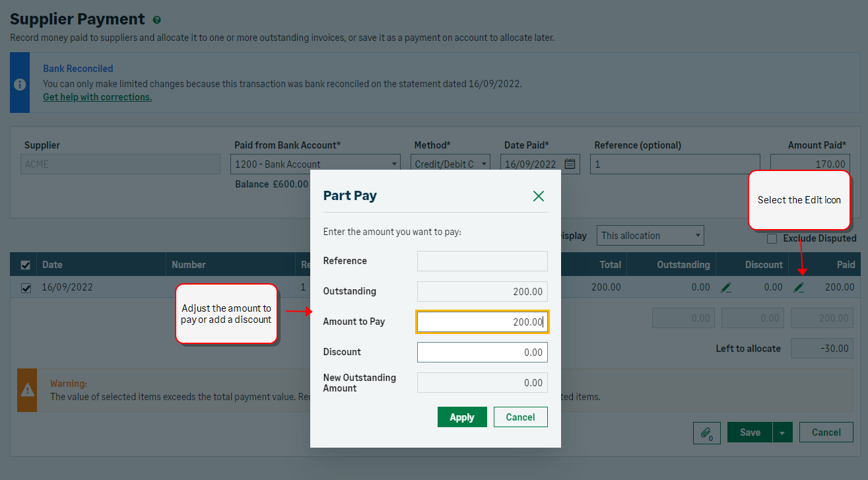This screenshot has width=868, height=480.
Task: Enable the Exclude Disputed checkbox
Action: [x=772, y=238]
